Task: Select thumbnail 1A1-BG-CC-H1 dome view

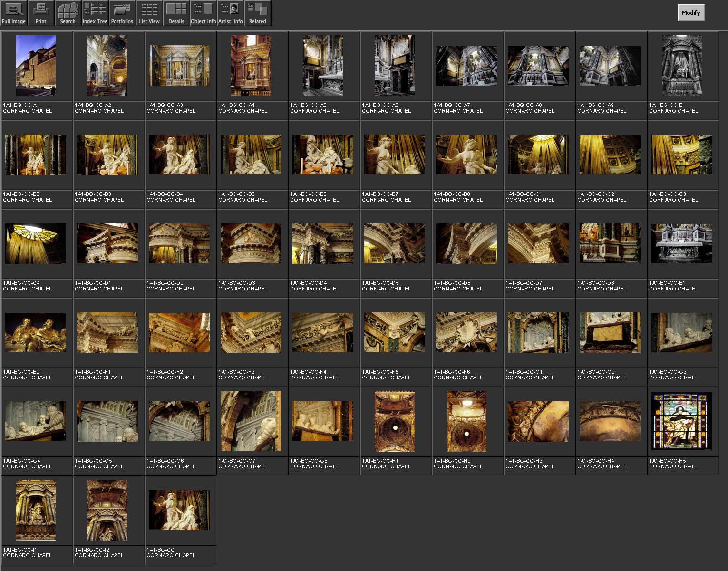Action: click(395, 421)
